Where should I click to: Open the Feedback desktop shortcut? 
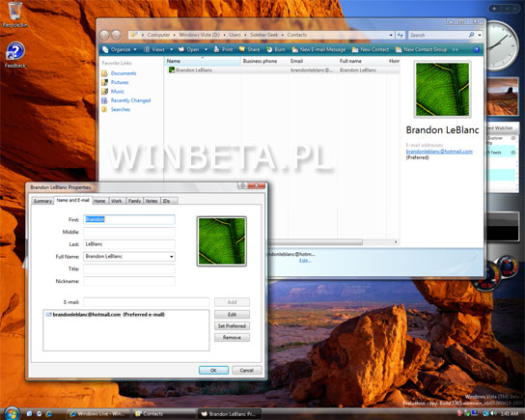click(15, 55)
